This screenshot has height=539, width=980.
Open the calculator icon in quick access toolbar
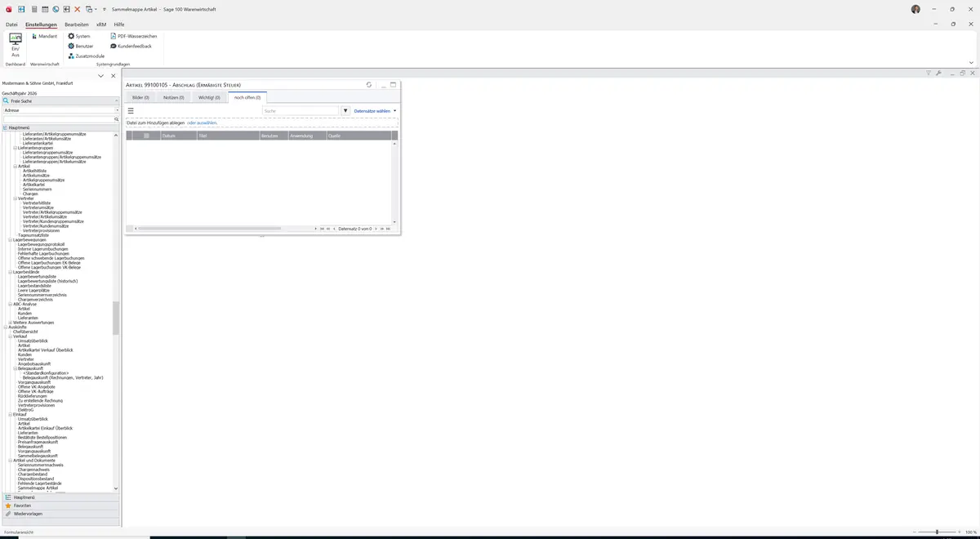pos(34,9)
